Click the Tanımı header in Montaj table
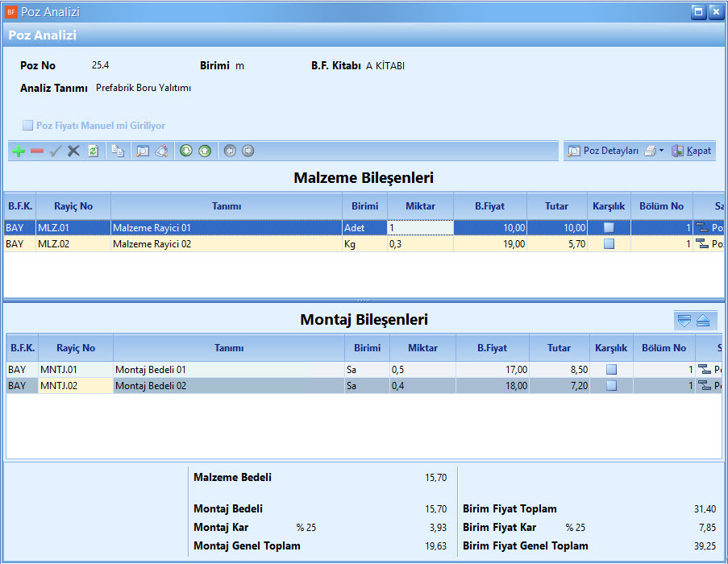The width and height of the screenshot is (728, 564). pyautogui.click(x=229, y=348)
